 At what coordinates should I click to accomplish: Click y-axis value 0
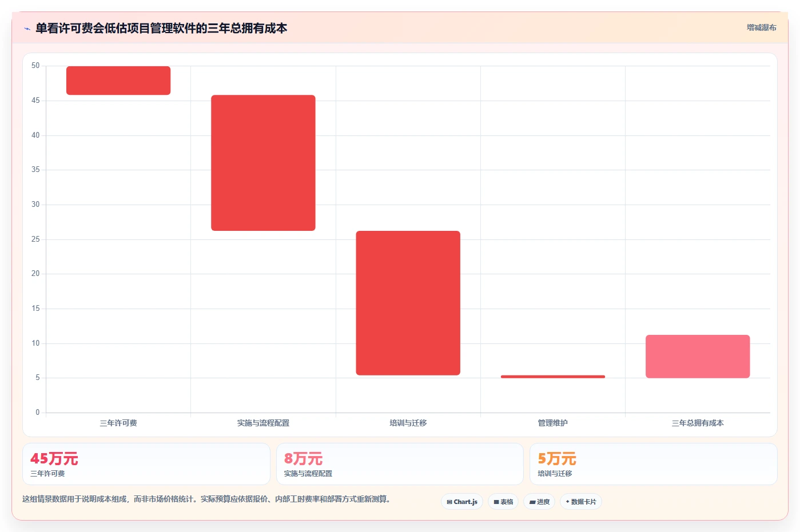(38, 412)
